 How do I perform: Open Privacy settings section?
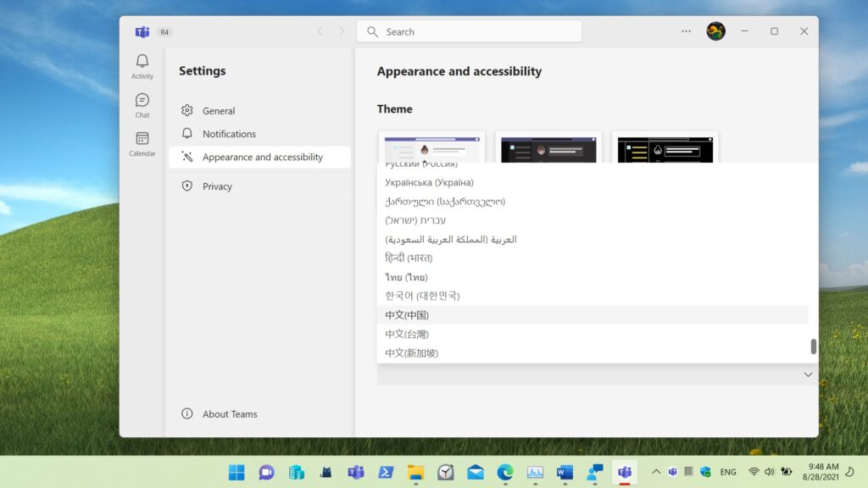click(217, 186)
